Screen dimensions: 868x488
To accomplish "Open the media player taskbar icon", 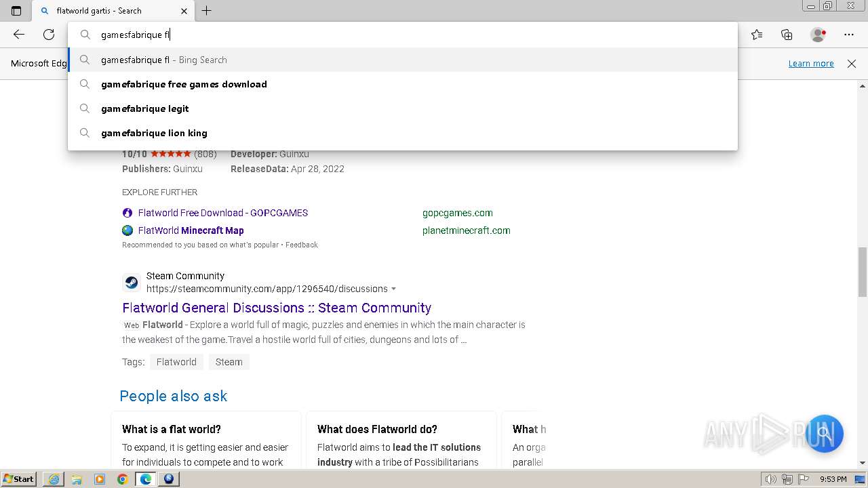I will (x=100, y=479).
